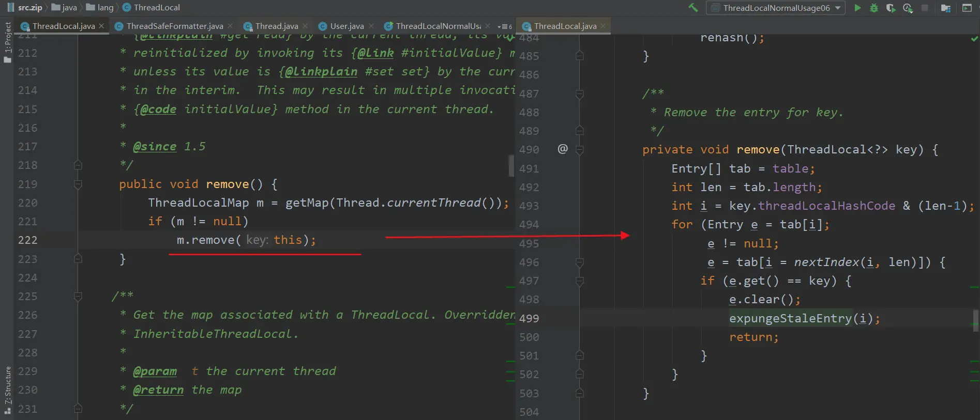This screenshot has height=420, width=980.
Task: Switch to the ThreadSafeFormatter.java tab
Action: click(174, 26)
